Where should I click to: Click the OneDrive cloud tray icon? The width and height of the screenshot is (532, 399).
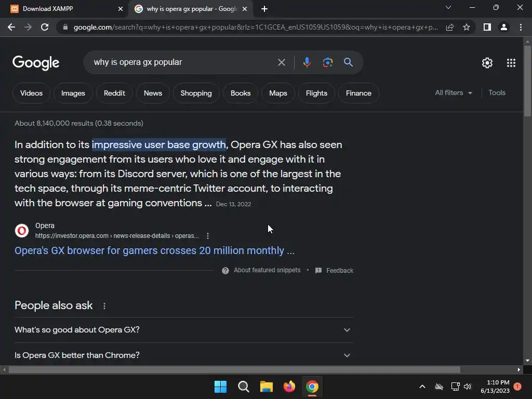(439, 387)
